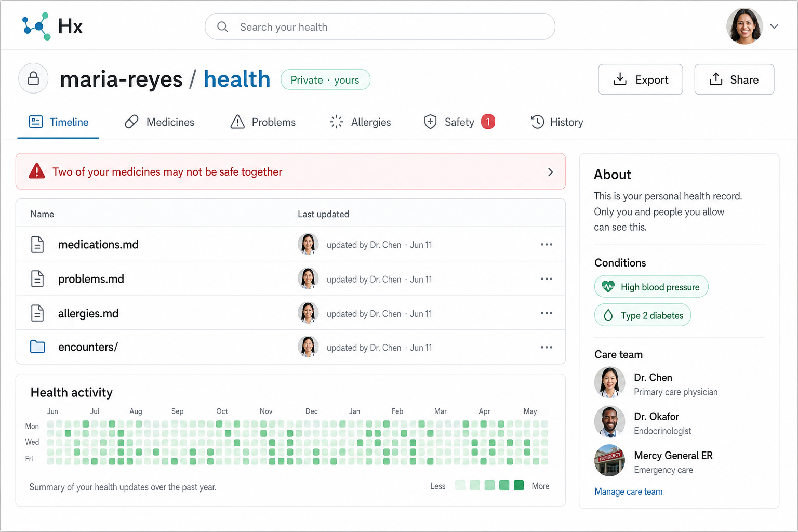The width and height of the screenshot is (798, 532).
Task: Click the warning triangle beside Problems
Action: 237,122
